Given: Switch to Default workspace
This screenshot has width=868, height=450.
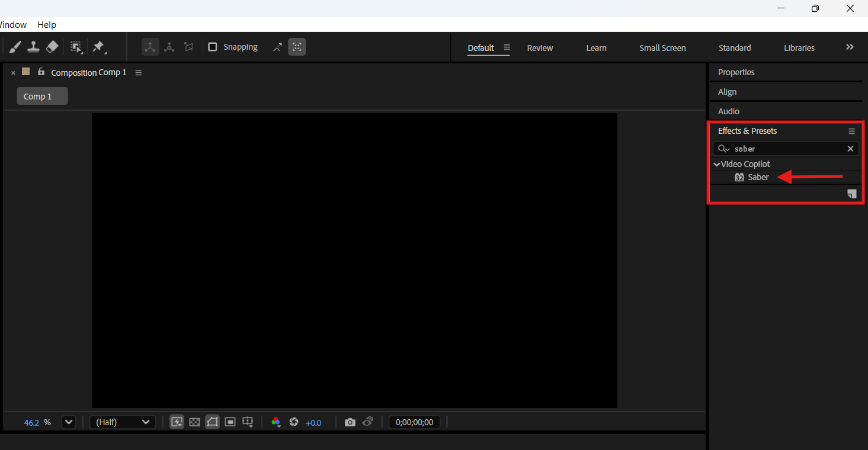Looking at the screenshot, I should coord(481,48).
